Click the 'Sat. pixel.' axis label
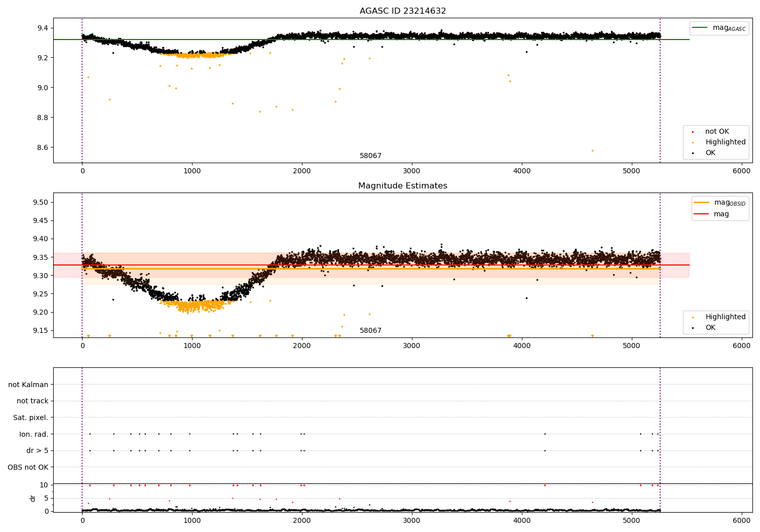 pos(30,417)
